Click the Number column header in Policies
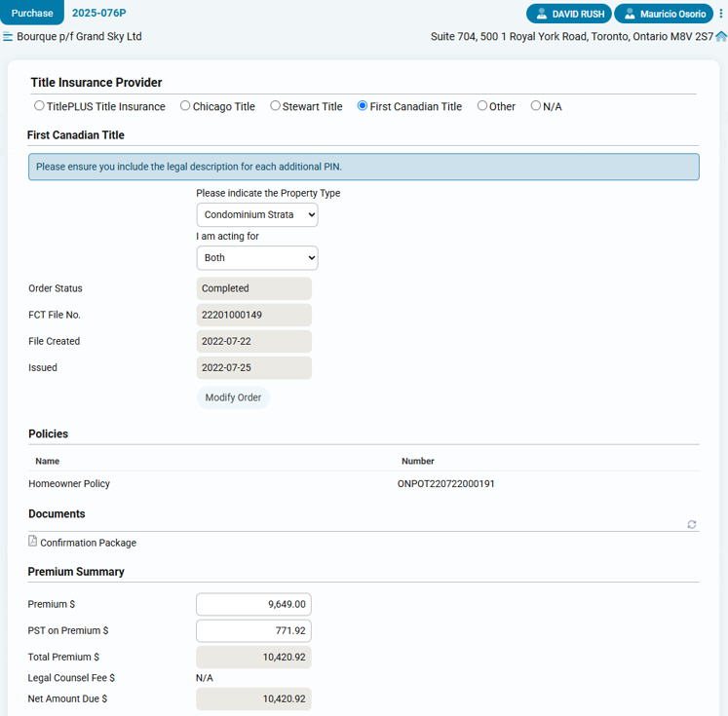This screenshot has height=716, width=728. [x=418, y=461]
